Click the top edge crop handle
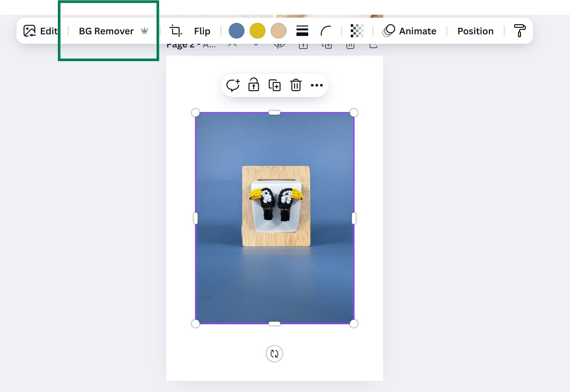Viewport: 570px width, 392px height. point(275,113)
